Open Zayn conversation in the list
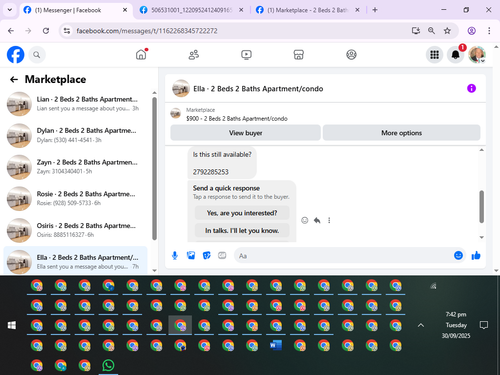The height and width of the screenshot is (375, 500). [75, 167]
